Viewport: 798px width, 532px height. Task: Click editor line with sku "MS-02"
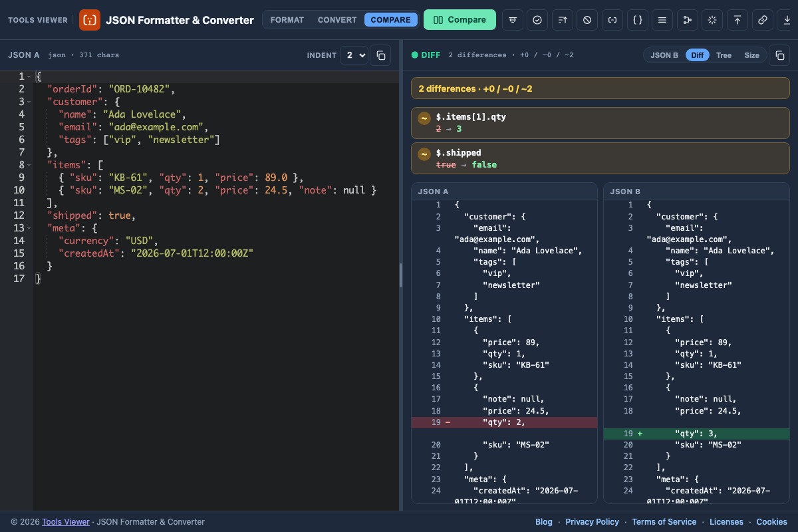tap(217, 190)
